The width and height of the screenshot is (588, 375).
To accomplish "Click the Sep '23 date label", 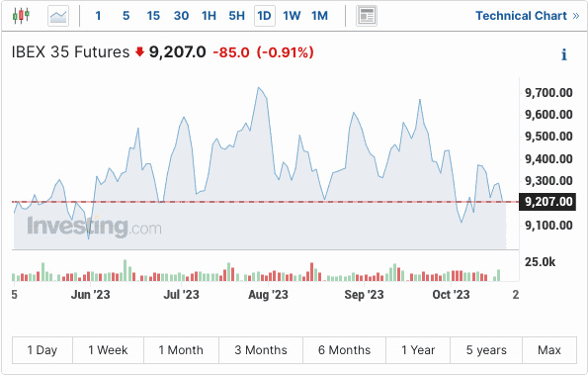I will [x=364, y=295].
